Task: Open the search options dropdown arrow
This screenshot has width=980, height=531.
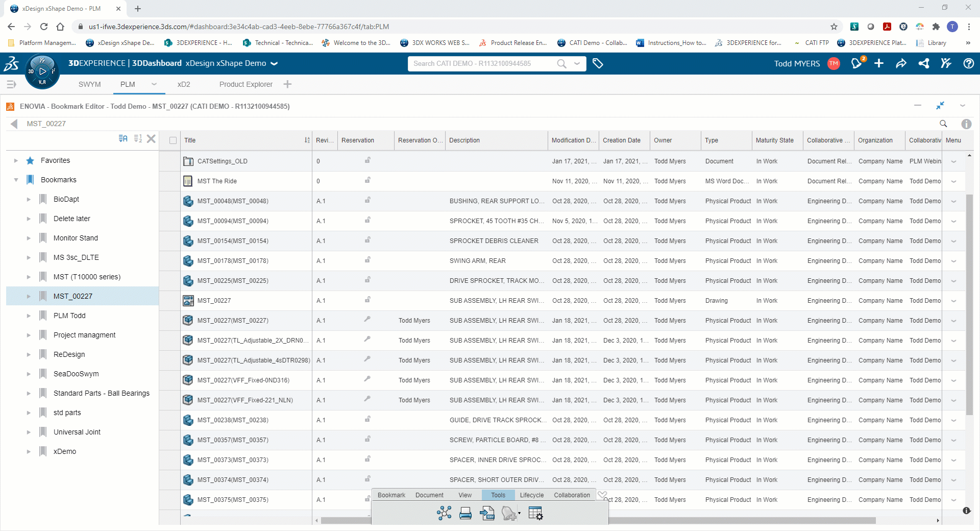Action: (577, 63)
